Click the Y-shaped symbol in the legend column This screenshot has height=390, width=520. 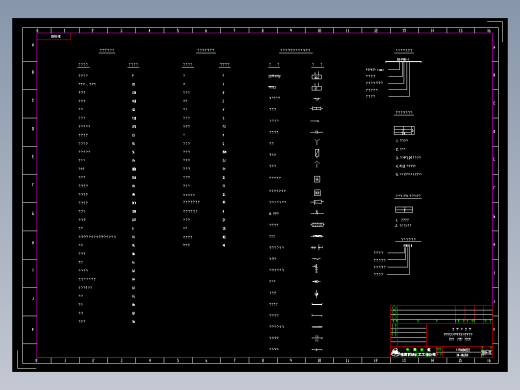click(x=317, y=142)
